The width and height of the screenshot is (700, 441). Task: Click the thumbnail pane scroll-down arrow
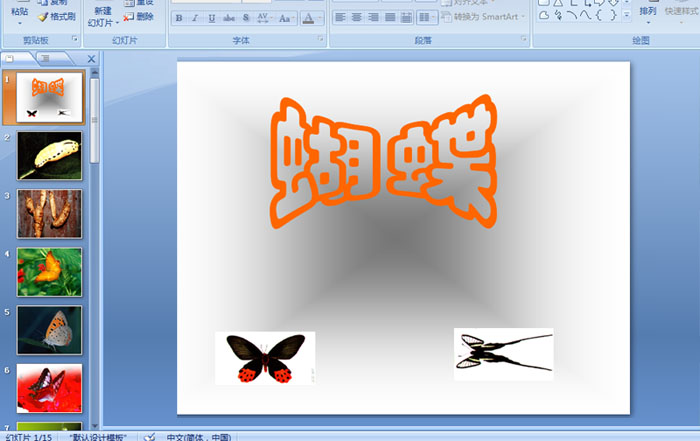coord(95,426)
